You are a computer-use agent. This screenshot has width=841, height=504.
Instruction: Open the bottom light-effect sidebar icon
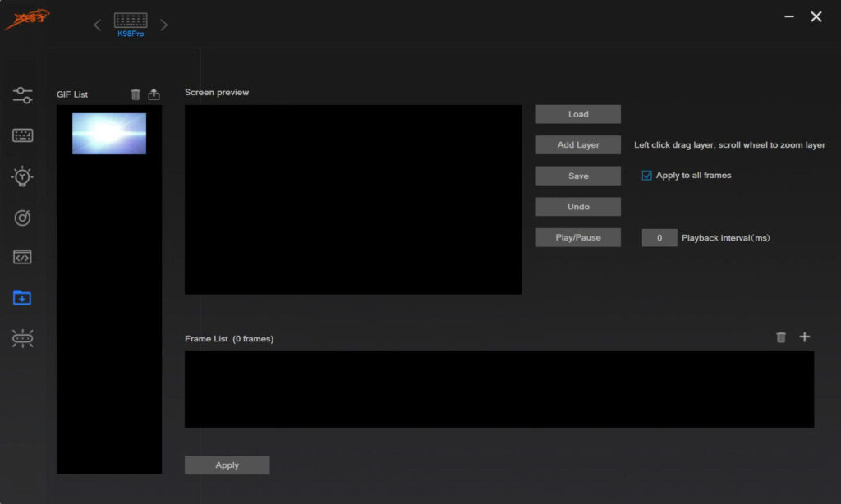point(22,338)
